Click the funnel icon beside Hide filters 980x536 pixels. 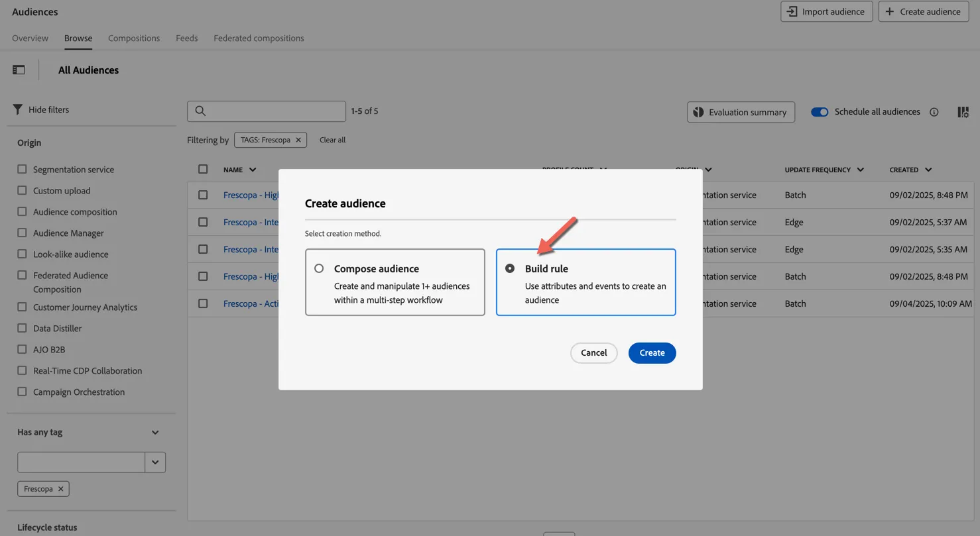(x=18, y=109)
